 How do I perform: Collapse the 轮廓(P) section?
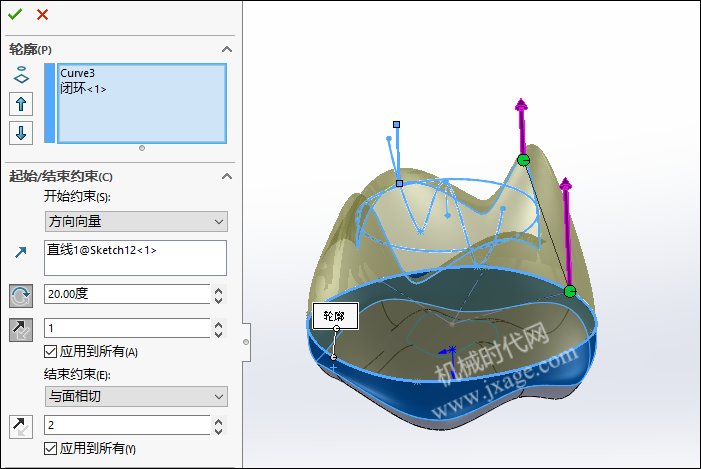[x=227, y=49]
